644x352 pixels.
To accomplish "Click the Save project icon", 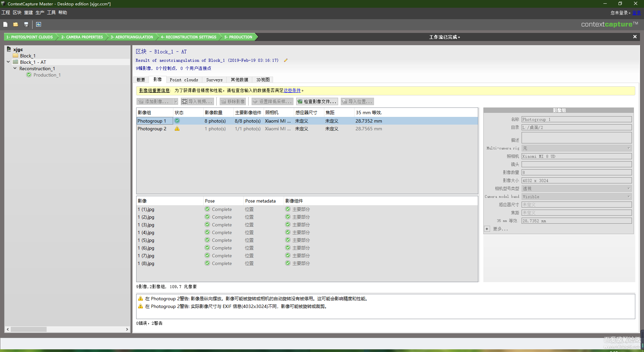I will (x=26, y=25).
